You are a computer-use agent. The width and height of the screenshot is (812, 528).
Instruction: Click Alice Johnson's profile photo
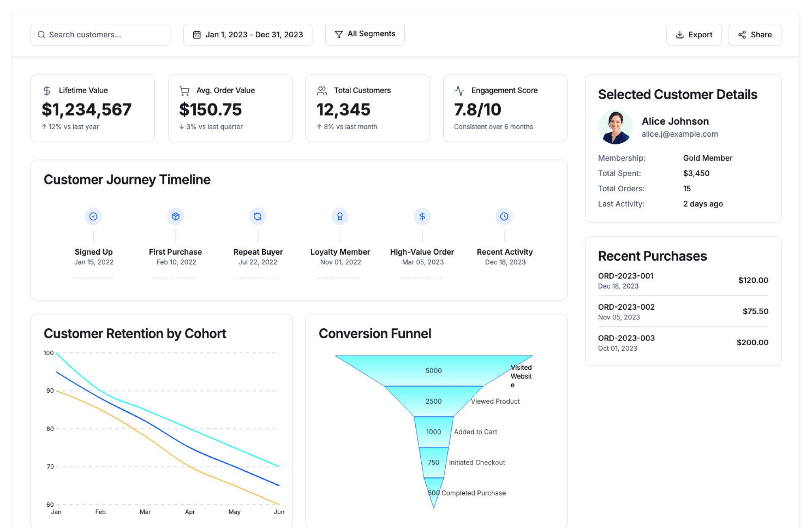click(615, 127)
